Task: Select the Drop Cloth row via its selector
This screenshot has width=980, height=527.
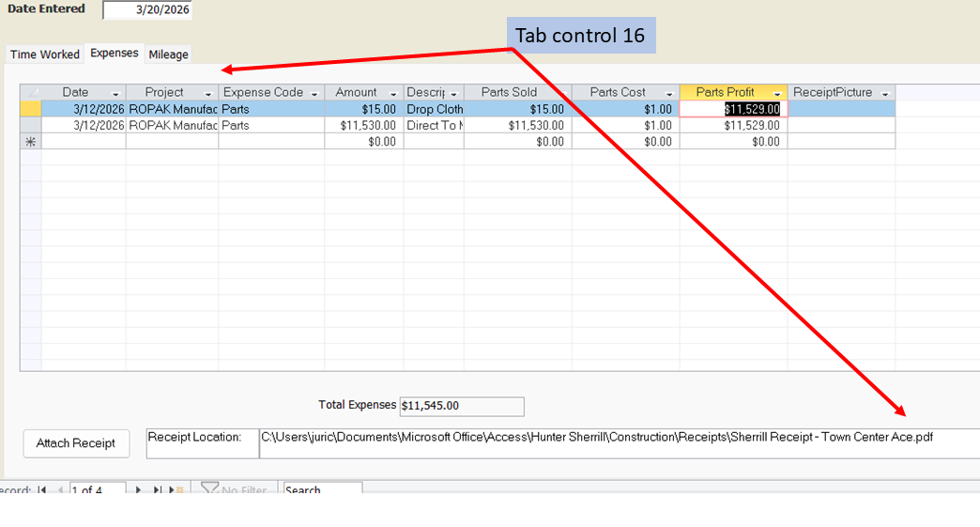Action: (x=31, y=109)
